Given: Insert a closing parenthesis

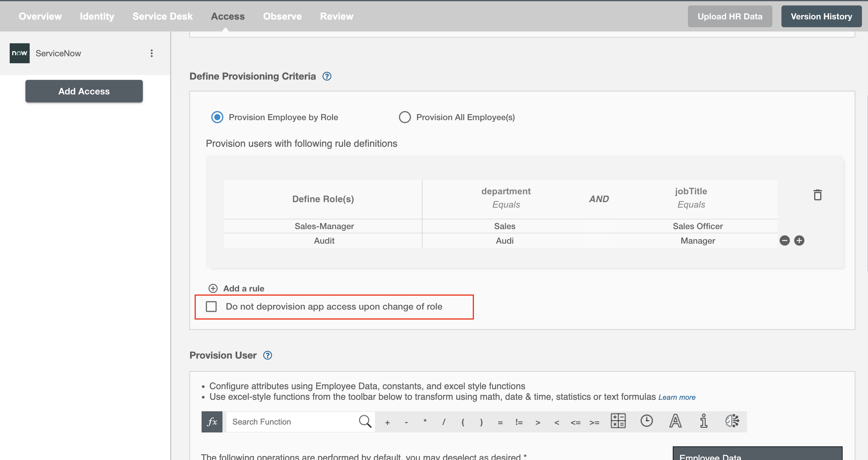Looking at the screenshot, I should tap(482, 422).
